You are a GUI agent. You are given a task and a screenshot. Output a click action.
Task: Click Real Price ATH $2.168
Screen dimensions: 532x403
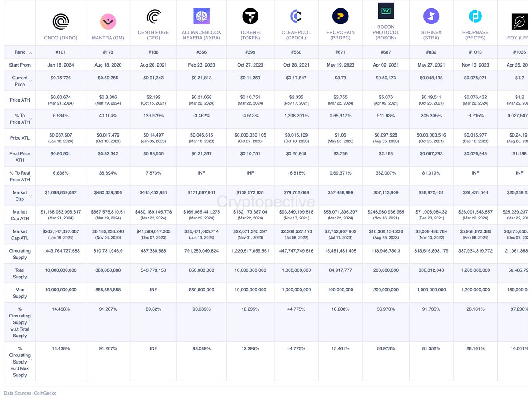(x=386, y=154)
